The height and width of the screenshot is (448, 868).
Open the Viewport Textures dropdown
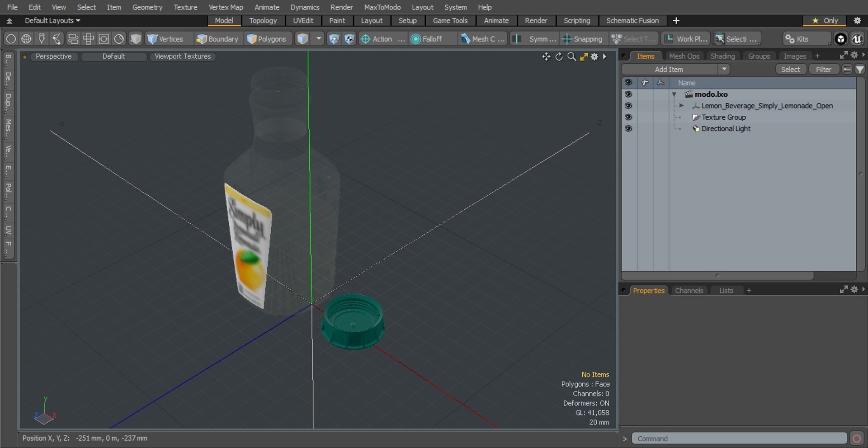183,57
